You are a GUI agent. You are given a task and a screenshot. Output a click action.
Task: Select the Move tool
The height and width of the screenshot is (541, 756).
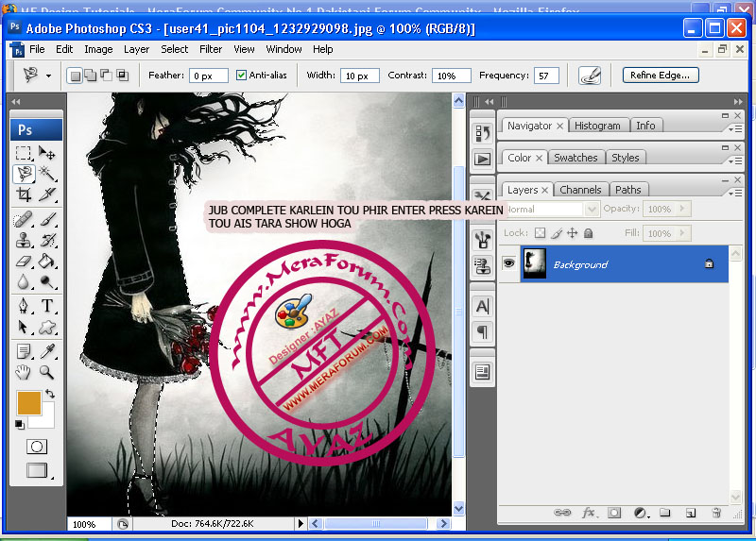point(47,153)
